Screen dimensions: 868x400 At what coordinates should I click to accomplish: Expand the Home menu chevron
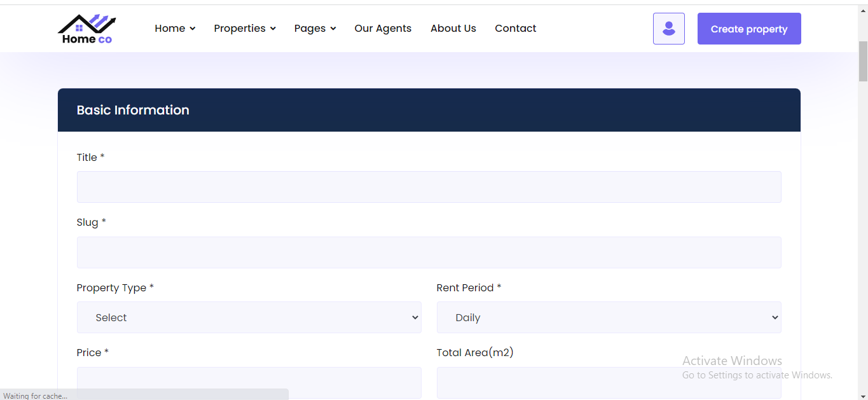coord(192,29)
